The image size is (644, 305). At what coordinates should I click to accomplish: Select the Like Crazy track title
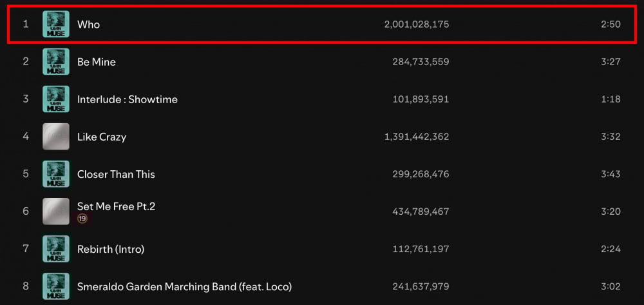[102, 137]
